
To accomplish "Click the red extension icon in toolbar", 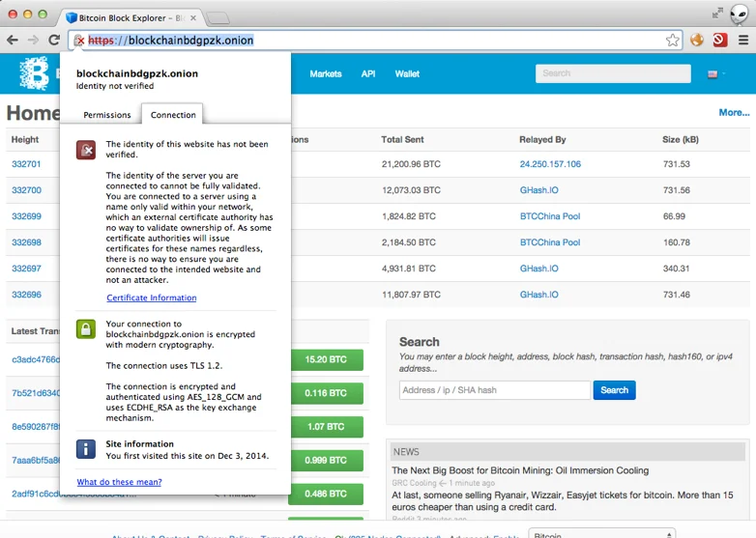I will pos(719,41).
